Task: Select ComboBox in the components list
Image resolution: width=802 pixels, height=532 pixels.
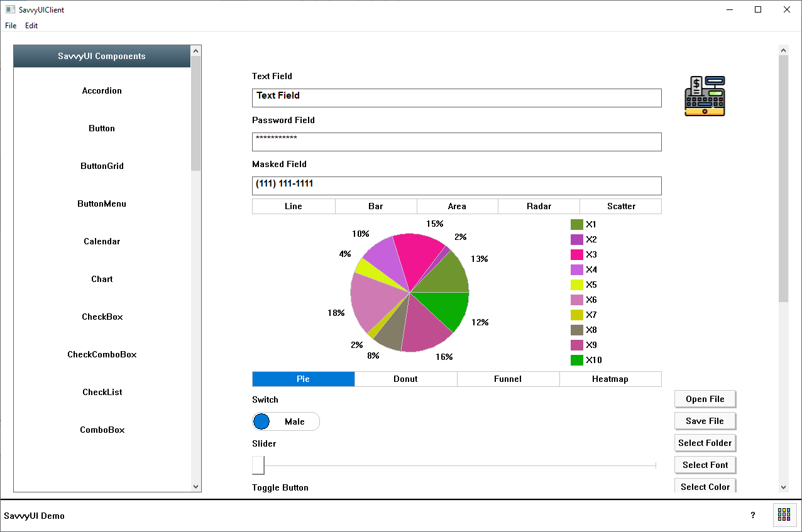Action: pos(102,430)
